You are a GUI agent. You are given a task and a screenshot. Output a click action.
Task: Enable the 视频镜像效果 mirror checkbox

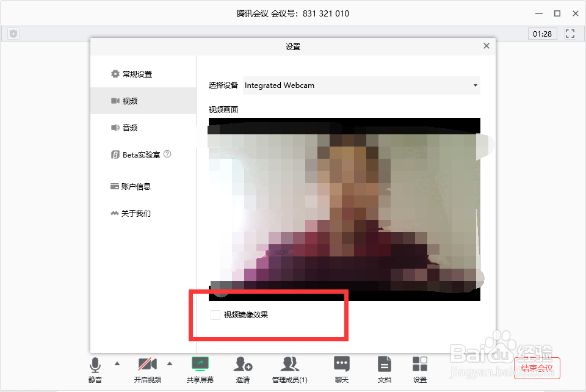(x=215, y=314)
